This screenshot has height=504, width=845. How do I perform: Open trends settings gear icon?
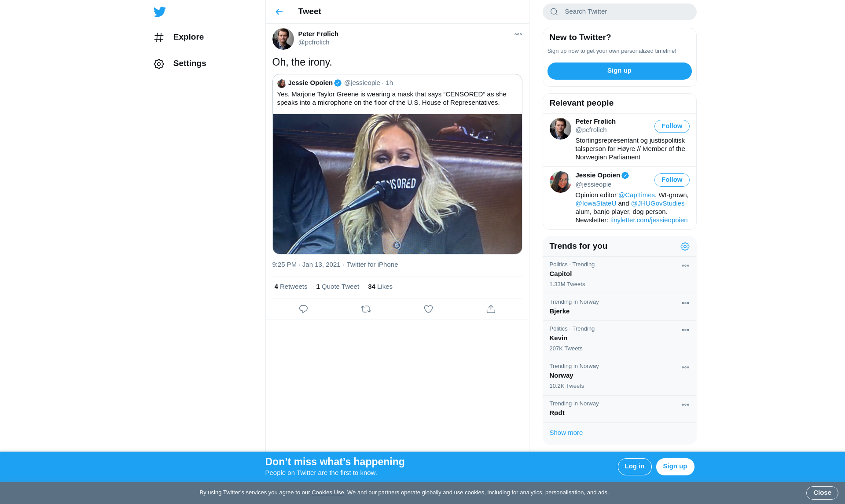pyautogui.click(x=685, y=246)
